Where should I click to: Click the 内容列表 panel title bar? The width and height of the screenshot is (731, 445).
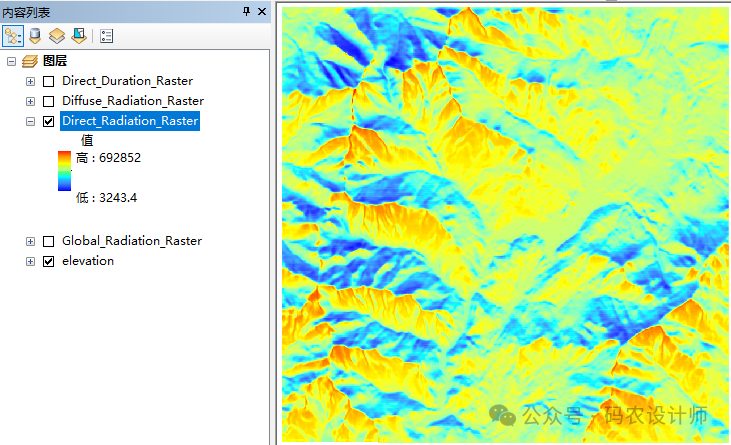pyautogui.click(x=120, y=11)
